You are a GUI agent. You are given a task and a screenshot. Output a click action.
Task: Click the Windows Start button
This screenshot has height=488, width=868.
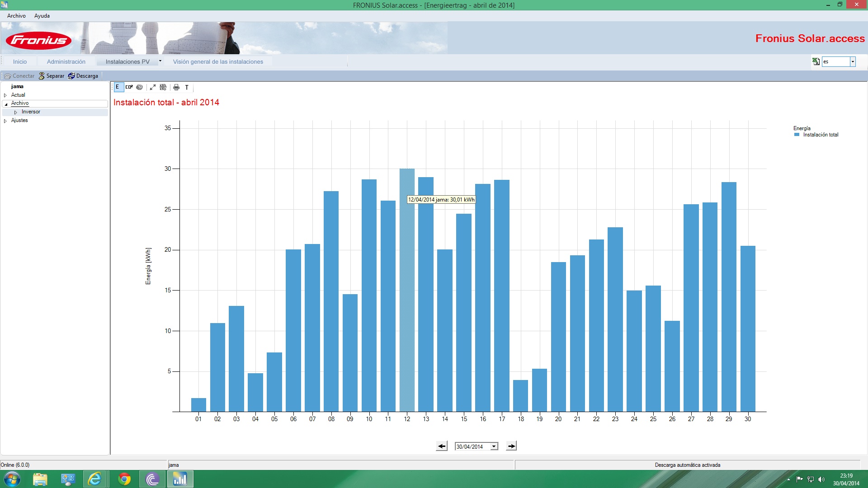pyautogui.click(x=12, y=479)
